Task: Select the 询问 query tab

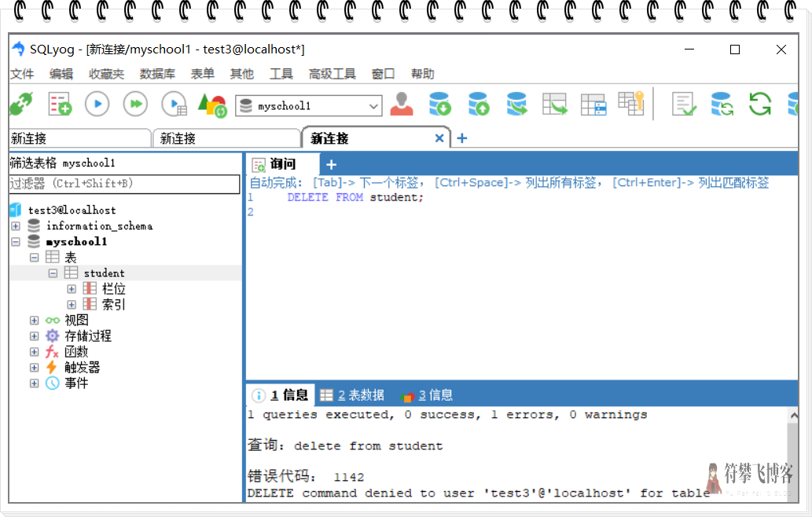Action: click(282, 164)
